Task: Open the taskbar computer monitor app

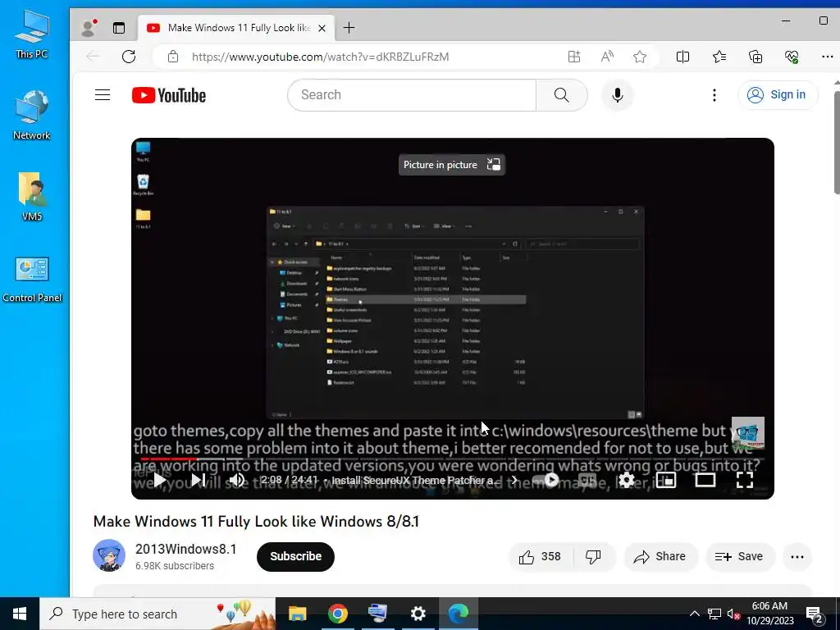Action: [377, 614]
